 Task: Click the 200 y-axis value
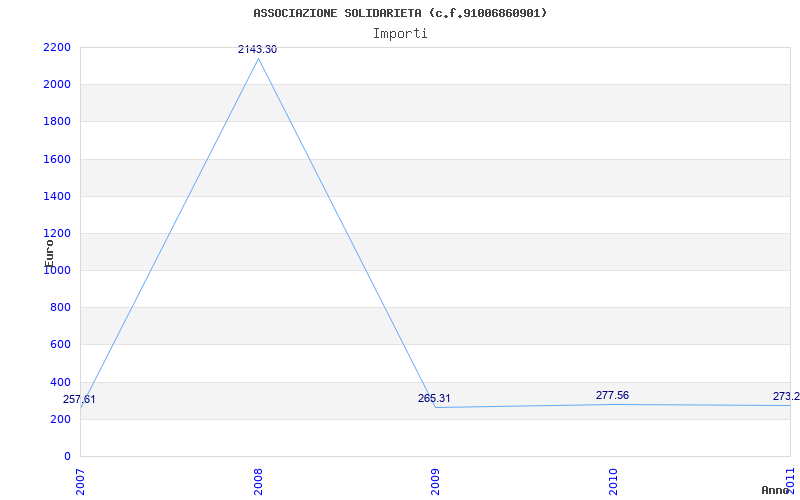(x=60, y=419)
